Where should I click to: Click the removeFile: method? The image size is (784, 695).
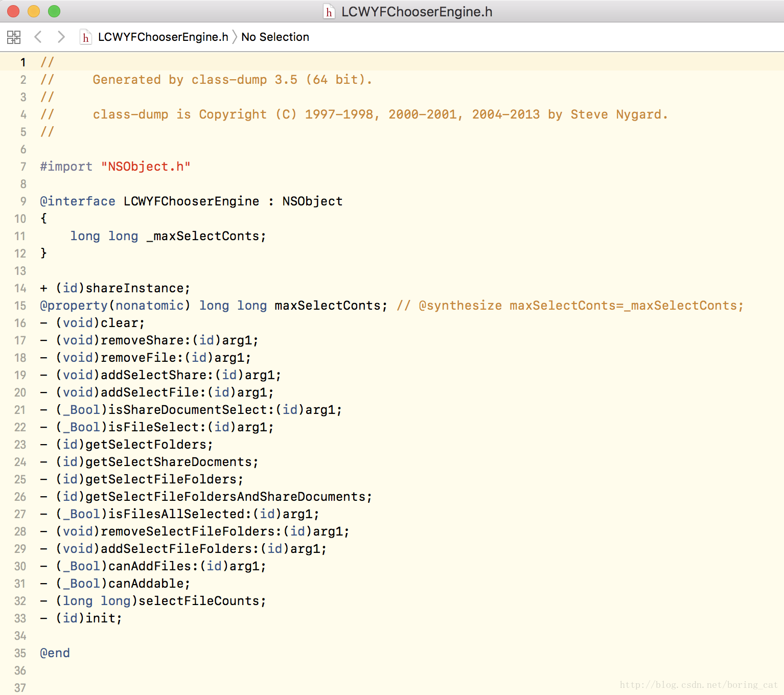click(x=146, y=358)
